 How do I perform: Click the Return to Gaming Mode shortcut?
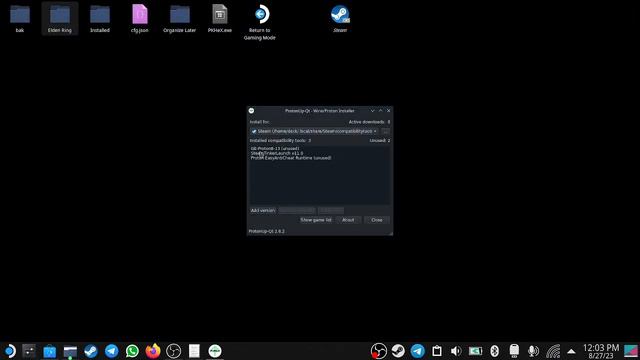coord(260,22)
